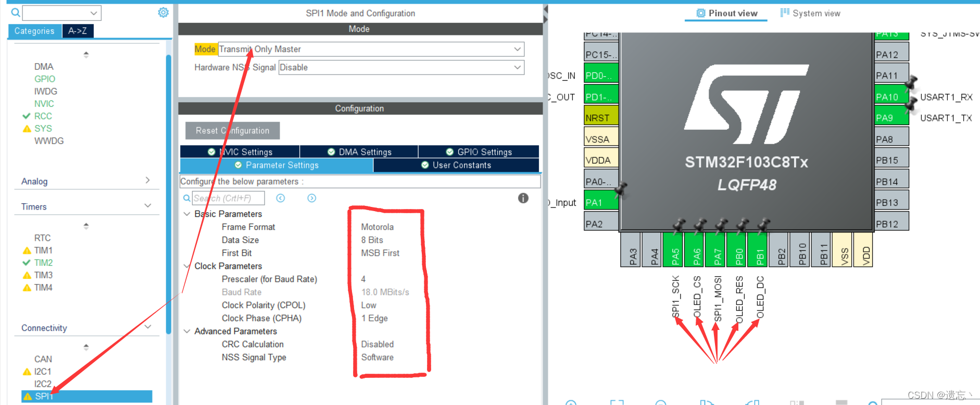
Task: Click the Reset Configuration button
Action: coord(233,130)
